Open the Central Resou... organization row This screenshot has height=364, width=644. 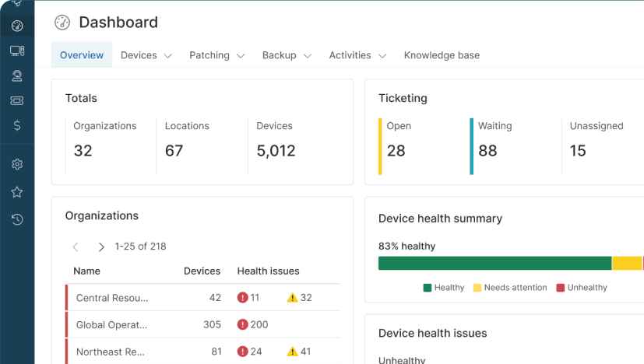[202, 298]
